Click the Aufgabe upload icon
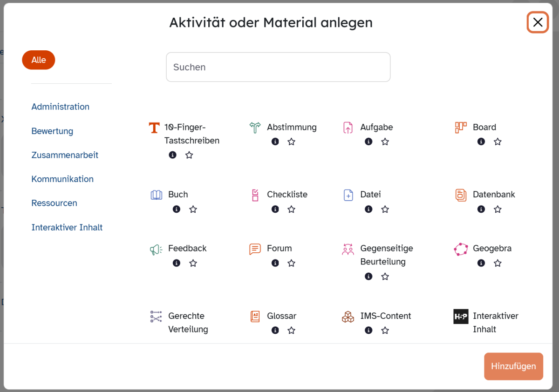This screenshot has width=559, height=392. pyautogui.click(x=348, y=128)
